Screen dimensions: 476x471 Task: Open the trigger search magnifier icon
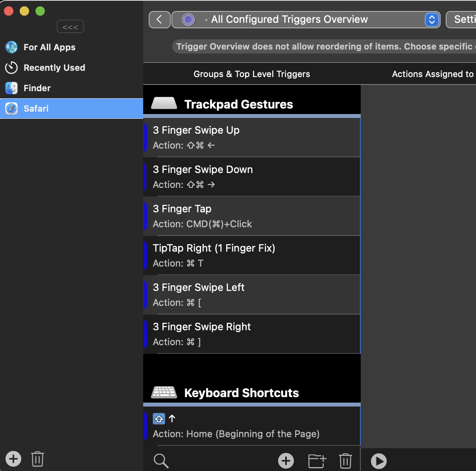[x=161, y=461]
